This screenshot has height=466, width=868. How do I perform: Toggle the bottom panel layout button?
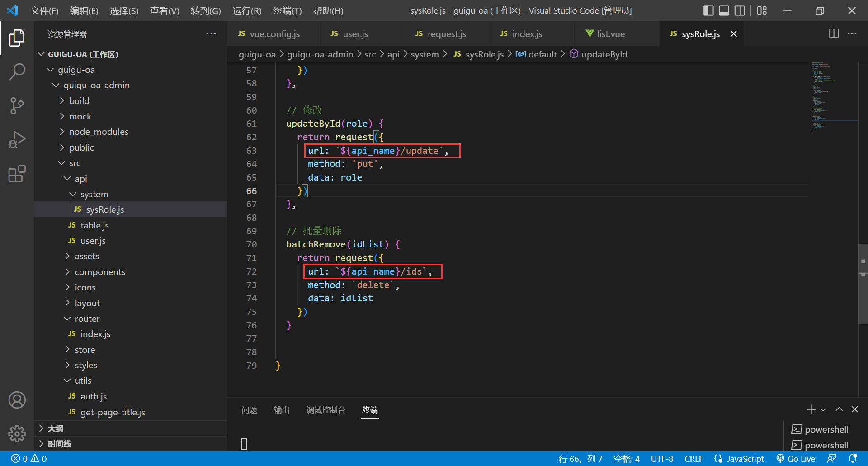coord(724,11)
